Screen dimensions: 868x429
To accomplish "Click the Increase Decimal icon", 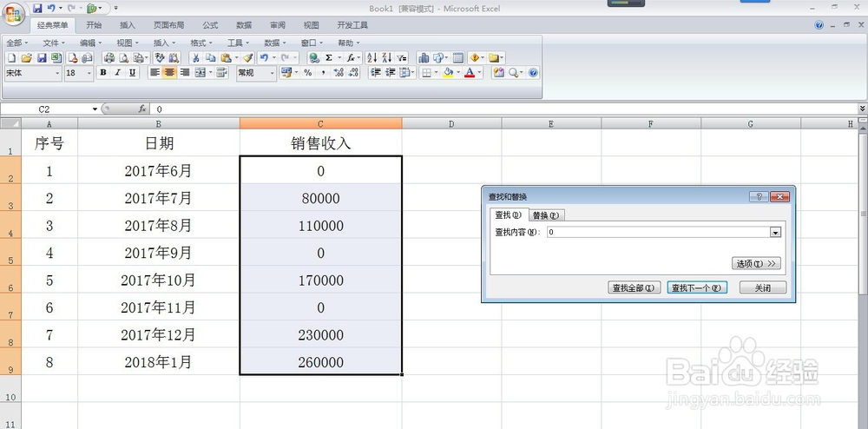I will click(339, 73).
